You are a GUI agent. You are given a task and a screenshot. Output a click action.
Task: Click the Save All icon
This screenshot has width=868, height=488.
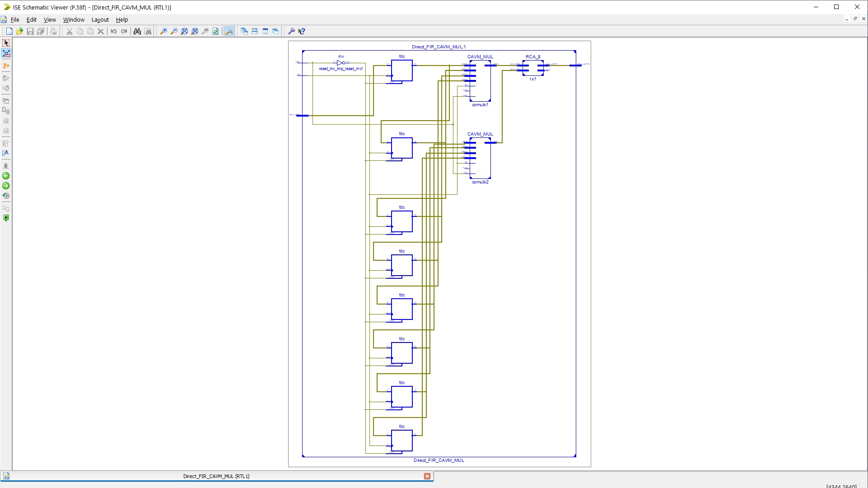[41, 31]
